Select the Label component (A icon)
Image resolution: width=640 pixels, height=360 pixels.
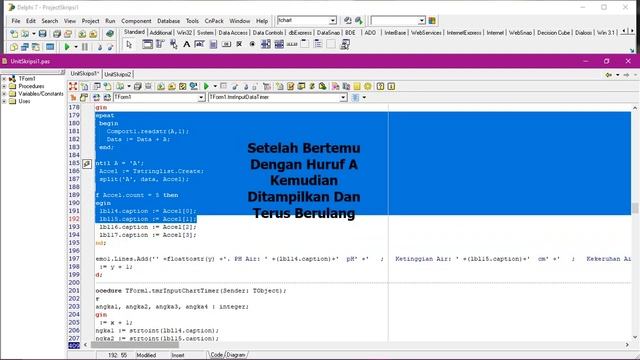coord(187,44)
